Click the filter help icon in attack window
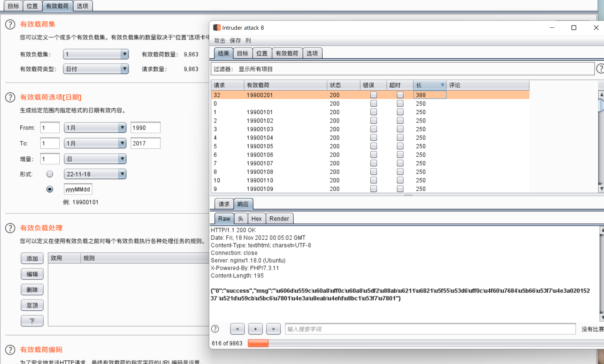The width and height of the screenshot is (604, 364). click(600, 69)
